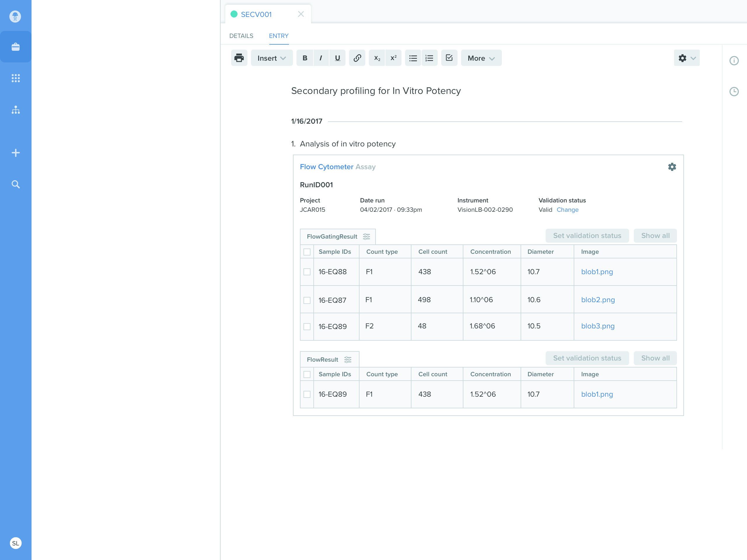Select the 16-EQ87 sample ID cell
This screenshot has width=747, height=560.
tap(336, 300)
